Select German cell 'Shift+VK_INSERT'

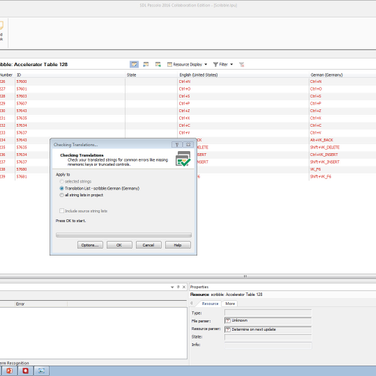tap(342, 162)
